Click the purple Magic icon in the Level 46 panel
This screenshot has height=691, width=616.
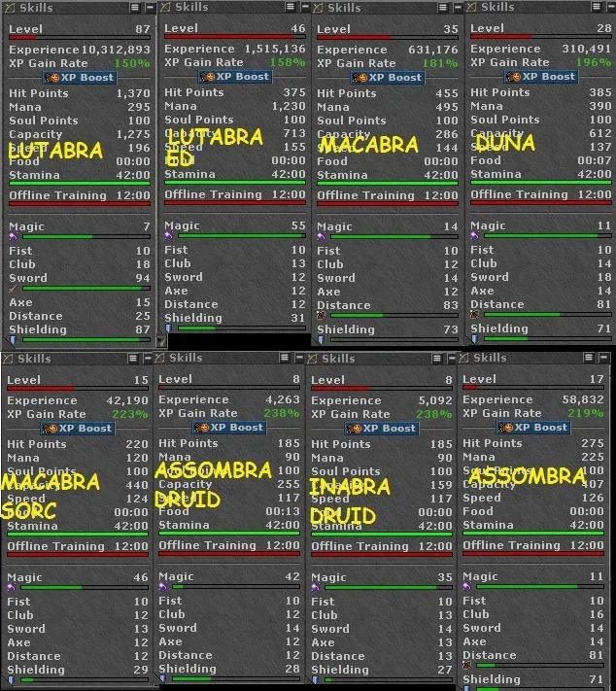[169, 236]
